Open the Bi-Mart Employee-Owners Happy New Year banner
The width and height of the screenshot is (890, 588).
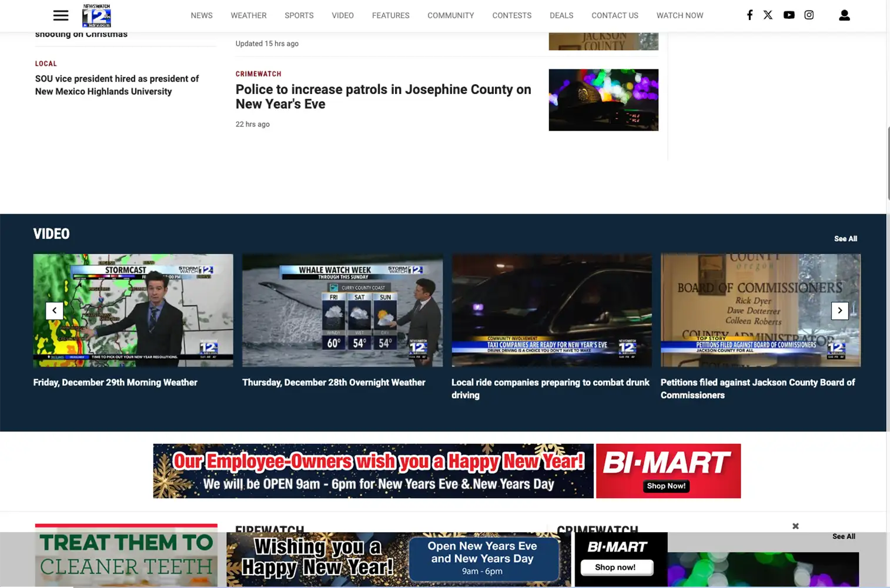(373, 471)
